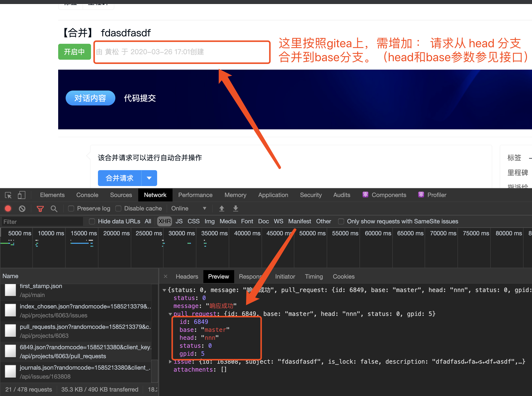Open the network search magnifier

pos(54,208)
